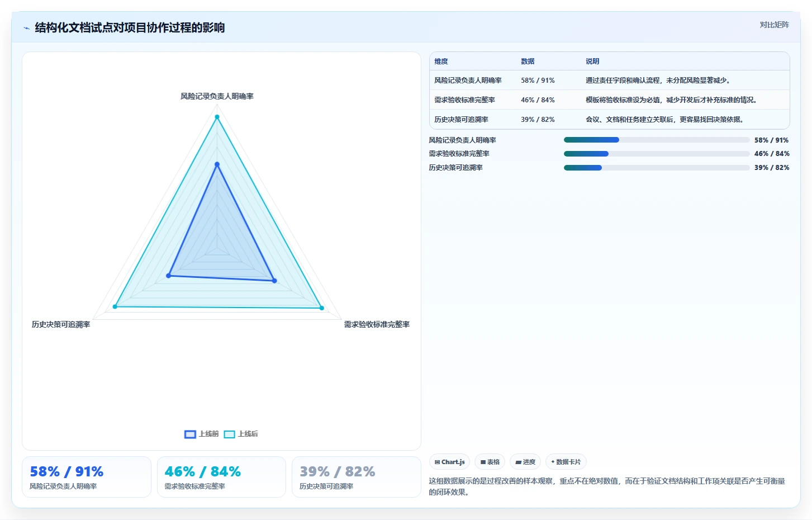Click the 上线后 cyan legend color box
Viewport: 812px width, 520px height.
229,434
